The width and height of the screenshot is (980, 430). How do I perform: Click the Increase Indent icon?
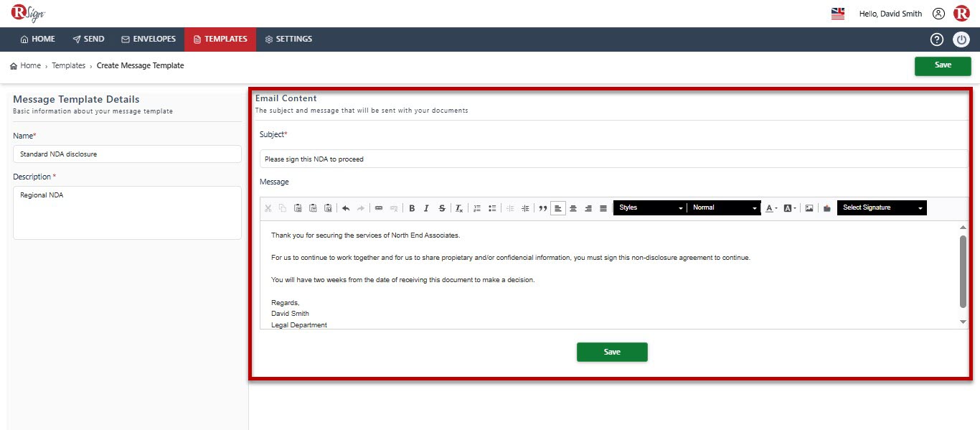[525, 208]
